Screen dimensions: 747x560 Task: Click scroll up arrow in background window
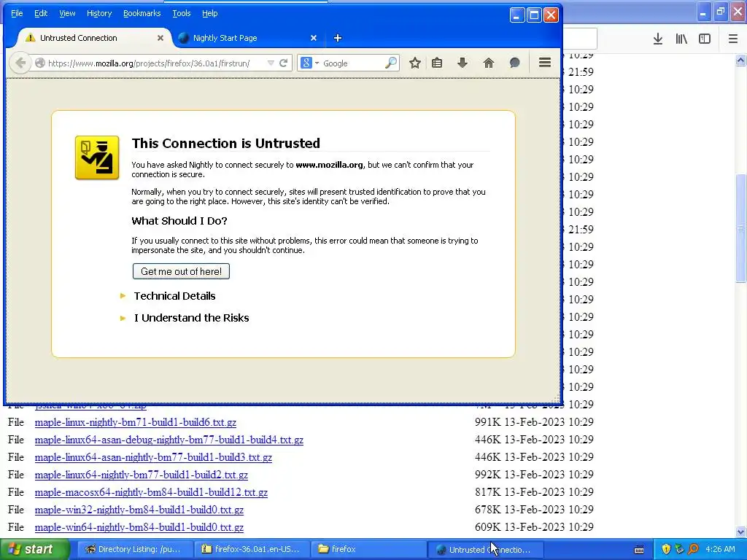(741, 60)
